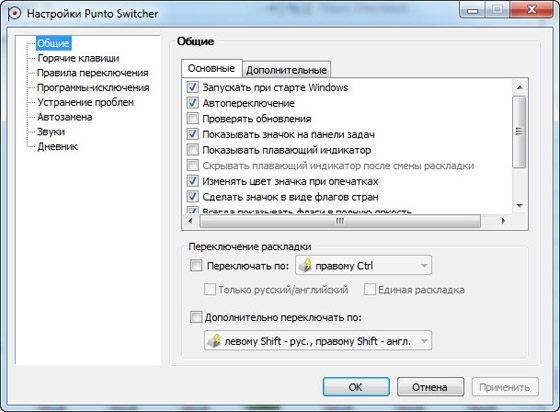Open the левому Shift - рус. dropdown
Viewport: 560px width, 412px height.
pyautogui.click(x=318, y=341)
